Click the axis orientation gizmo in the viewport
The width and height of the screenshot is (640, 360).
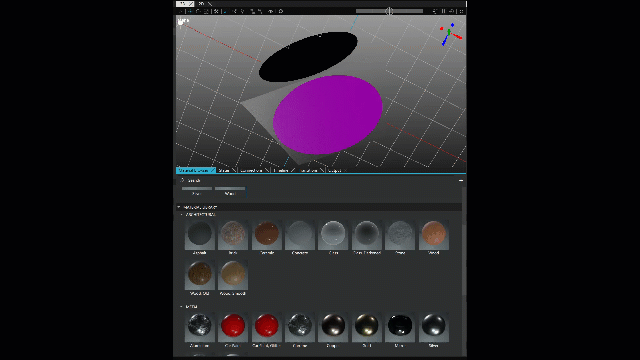450,34
